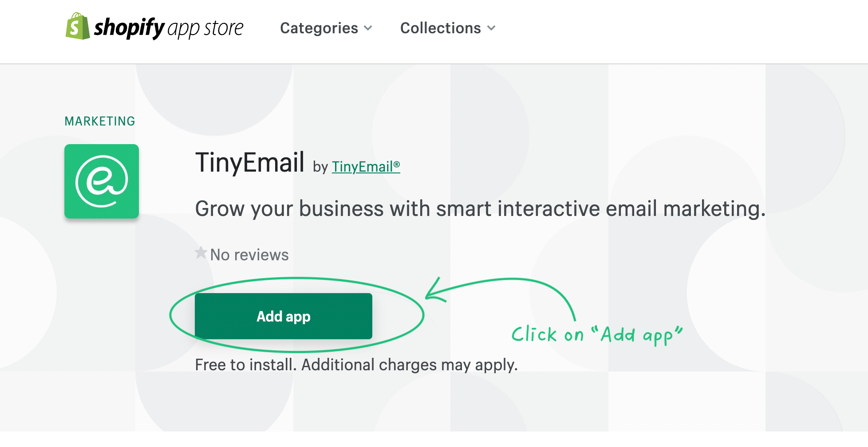Visit the TinyEmail® developer link
868x447 pixels.
tap(366, 167)
